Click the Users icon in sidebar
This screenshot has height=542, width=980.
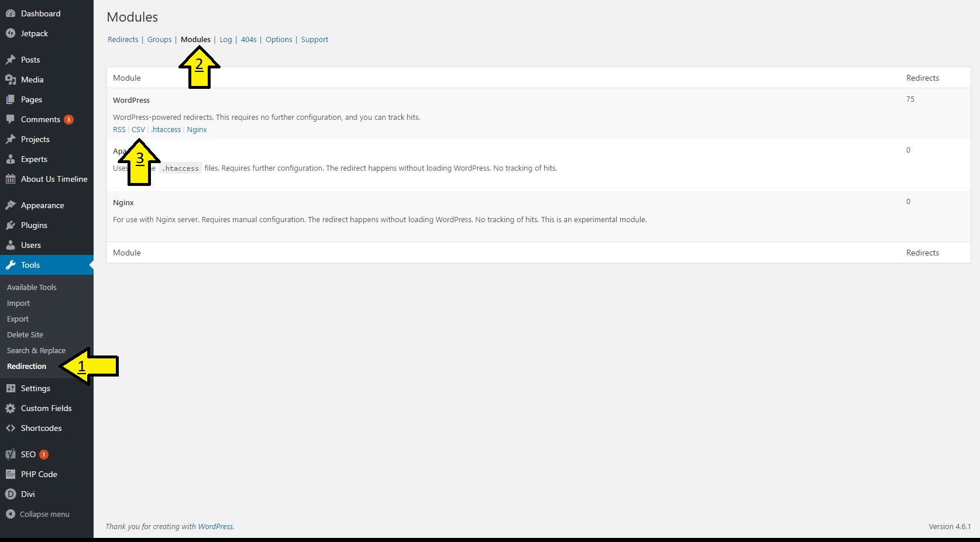click(11, 245)
